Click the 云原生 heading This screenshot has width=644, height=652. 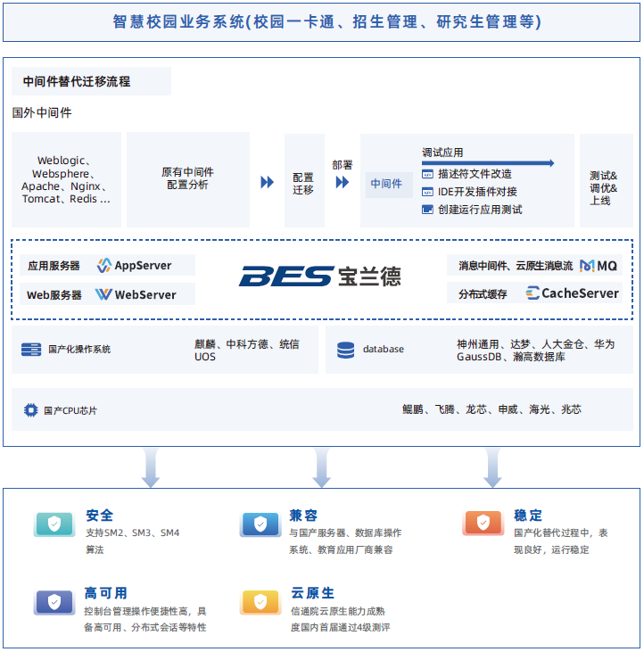click(x=312, y=592)
